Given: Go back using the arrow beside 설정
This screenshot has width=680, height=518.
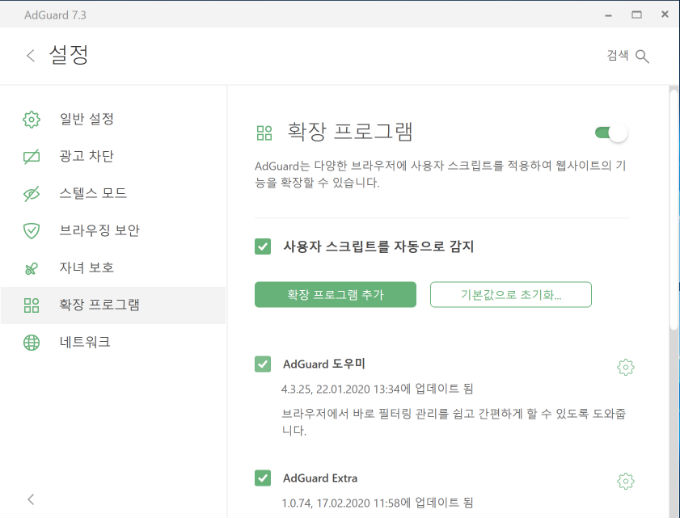Looking at the screenshot, I should click(x=30, y=56).
